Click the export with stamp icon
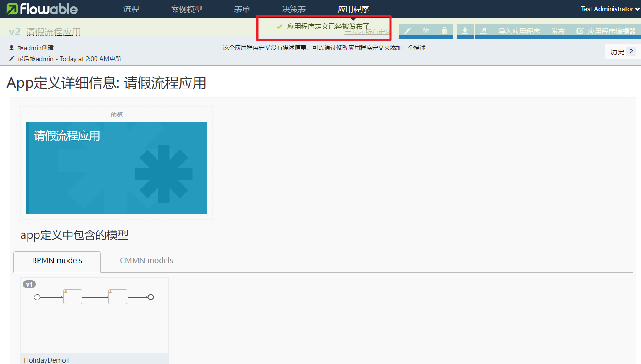 [x=484, y=31]
